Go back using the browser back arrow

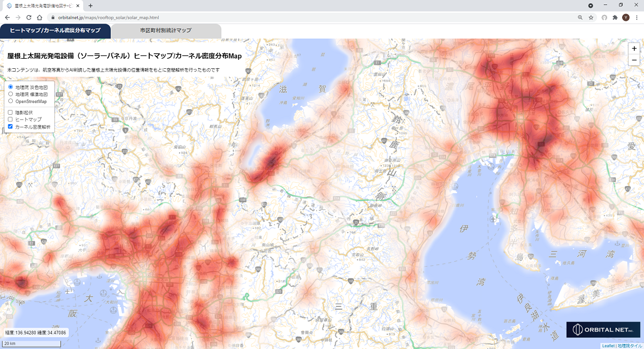[7, 17]
